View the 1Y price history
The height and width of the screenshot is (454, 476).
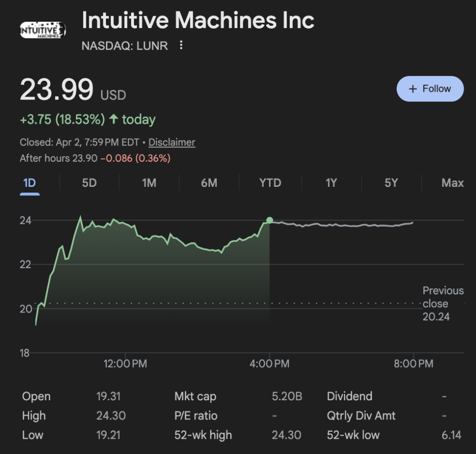click(331, 183)
